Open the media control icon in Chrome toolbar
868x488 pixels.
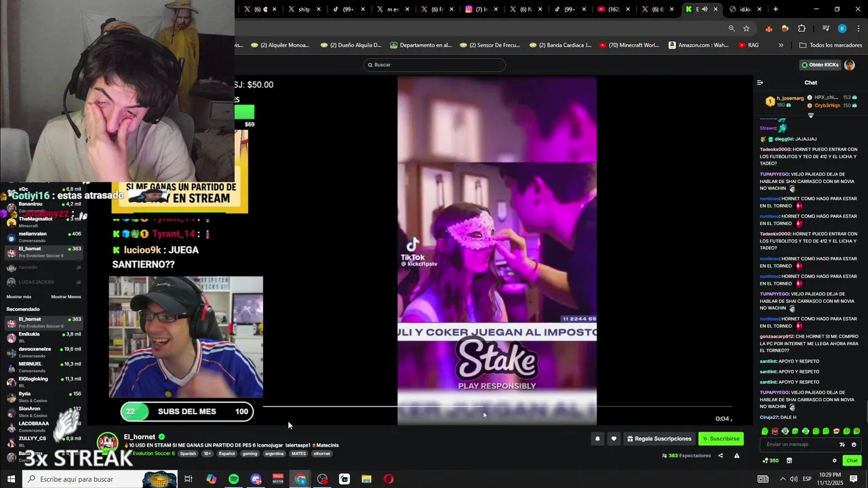[826, 28]
